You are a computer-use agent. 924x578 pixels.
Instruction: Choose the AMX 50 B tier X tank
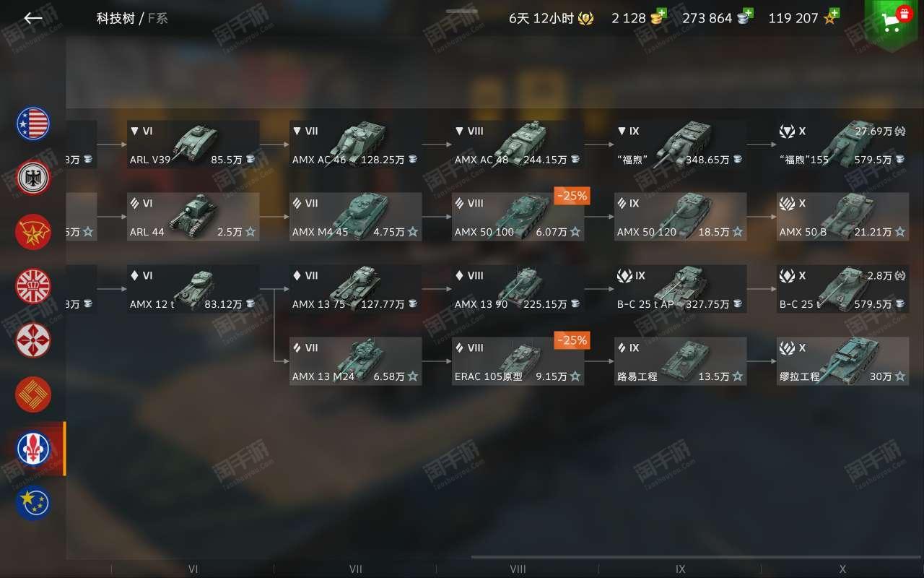pyautogui.click(x=842, y=217)
